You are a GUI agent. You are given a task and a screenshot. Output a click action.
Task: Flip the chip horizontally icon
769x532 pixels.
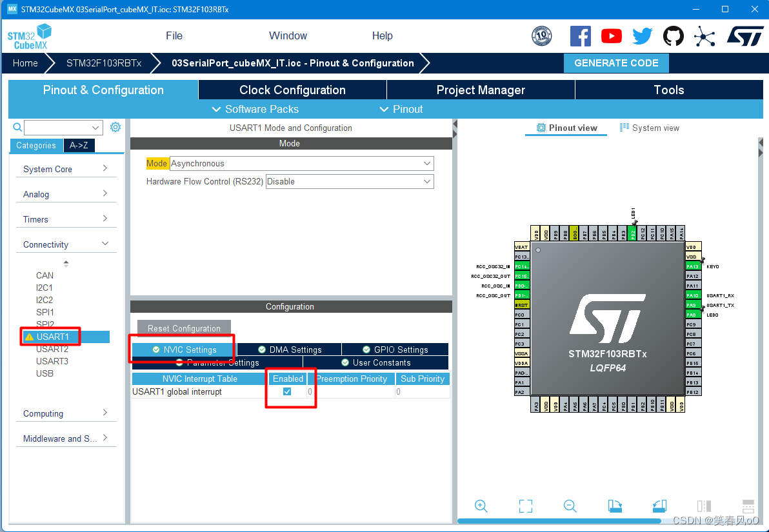(704, 506)
